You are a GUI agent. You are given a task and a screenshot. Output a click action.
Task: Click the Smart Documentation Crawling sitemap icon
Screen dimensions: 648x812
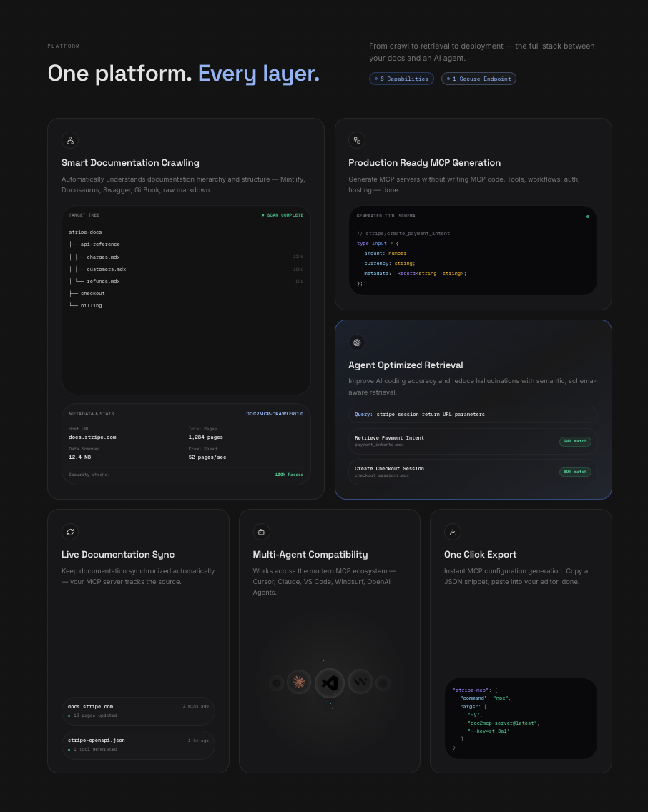coord(70,140)
